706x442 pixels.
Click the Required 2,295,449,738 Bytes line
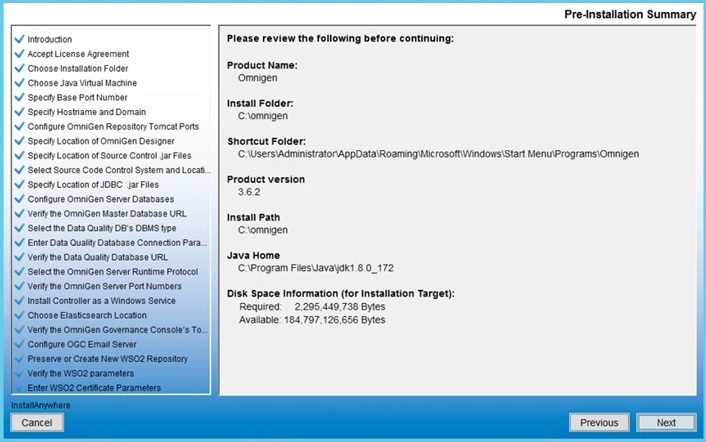312,307
